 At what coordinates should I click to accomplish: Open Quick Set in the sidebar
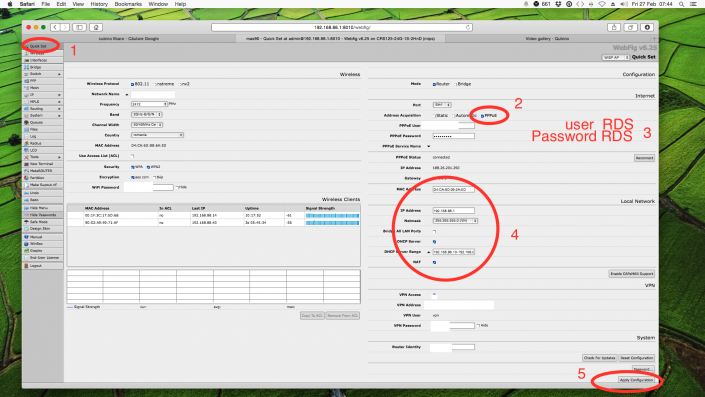pyautogui.click(x=43, y=46)
